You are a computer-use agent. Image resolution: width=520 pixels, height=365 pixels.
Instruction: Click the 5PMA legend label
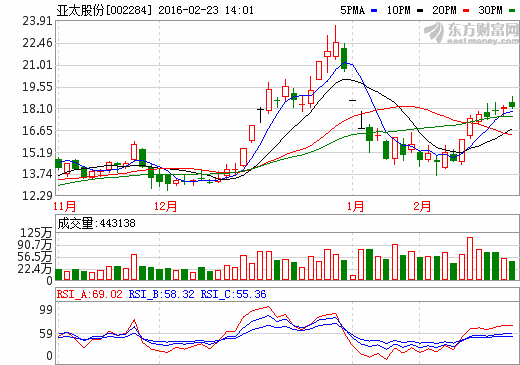(x=353, y=10)
